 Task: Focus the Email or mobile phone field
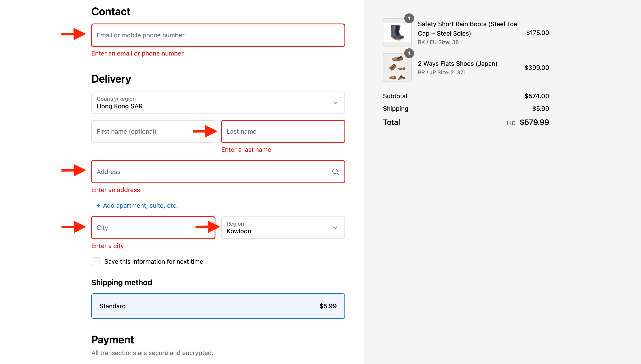(217, 35)
